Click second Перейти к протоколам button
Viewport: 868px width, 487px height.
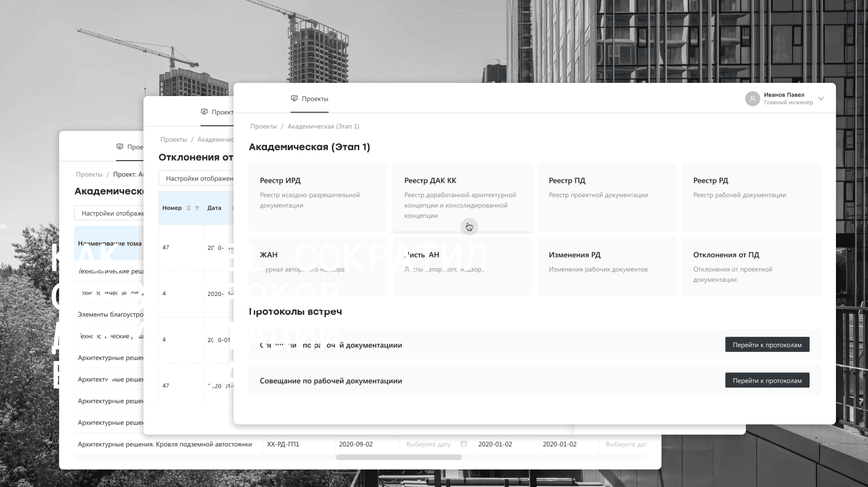pyautogui.click(x=767, y=381)
